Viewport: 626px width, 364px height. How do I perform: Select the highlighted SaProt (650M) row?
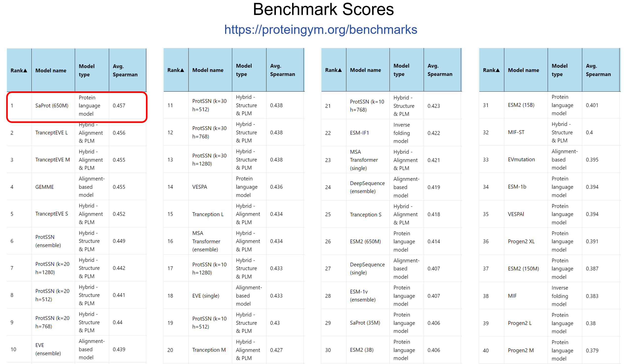[52, 106]
